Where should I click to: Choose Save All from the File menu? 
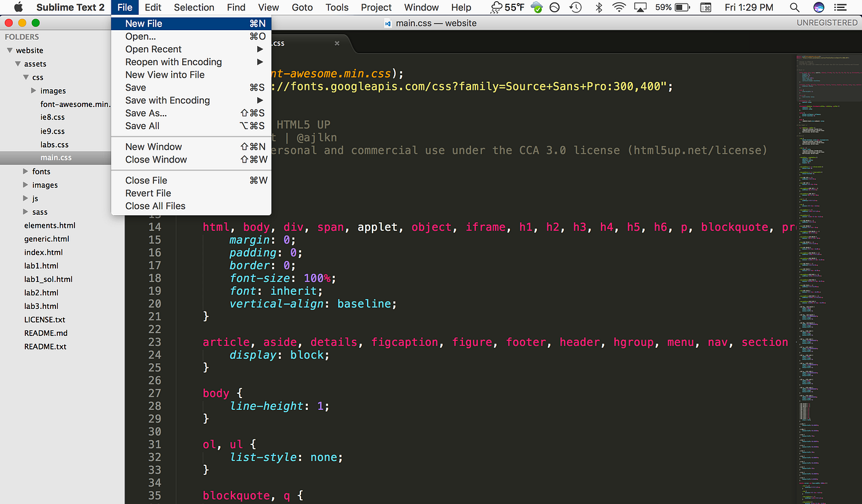click(191, 126)
